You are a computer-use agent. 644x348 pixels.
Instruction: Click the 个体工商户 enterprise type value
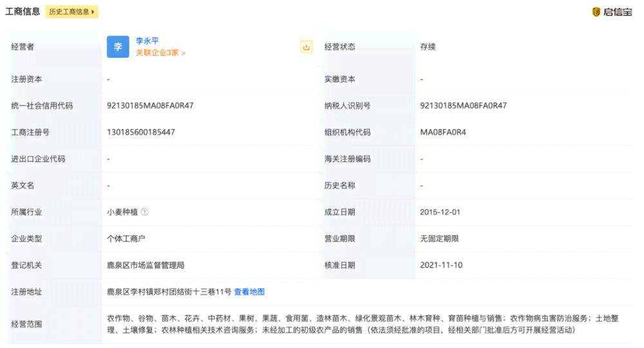point(126,239)
